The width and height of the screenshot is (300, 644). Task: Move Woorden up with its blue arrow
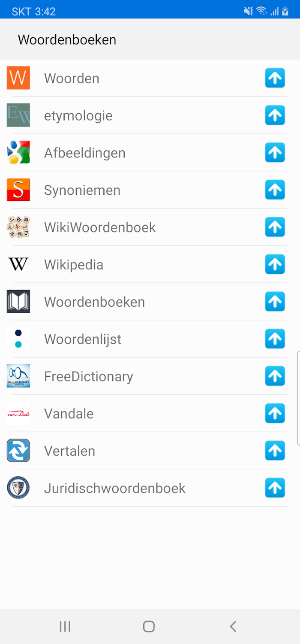[x=275, y=78]
